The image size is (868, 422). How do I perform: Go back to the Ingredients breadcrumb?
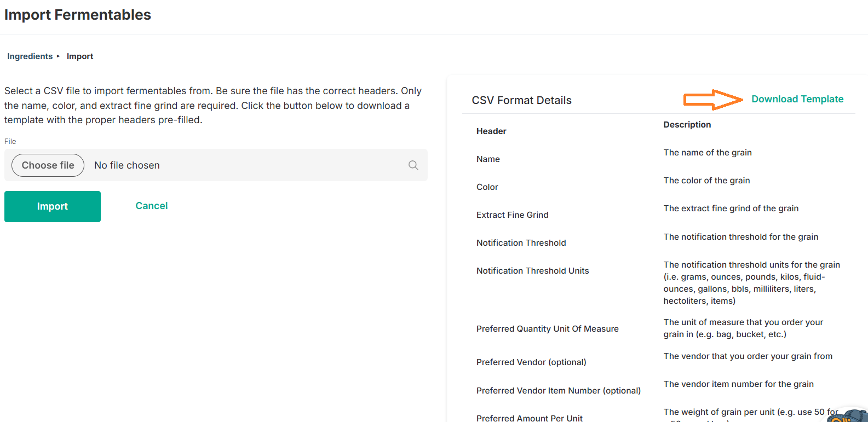(x=30, y=56)
